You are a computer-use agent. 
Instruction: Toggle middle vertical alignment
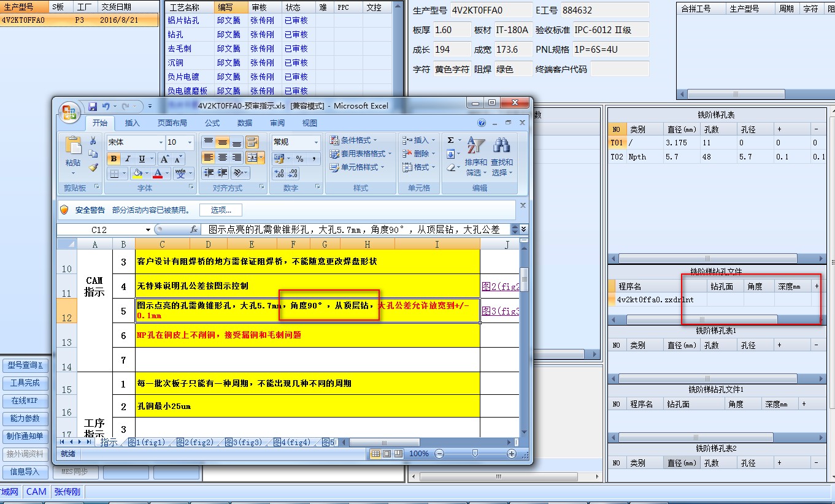tap(222, 142)
